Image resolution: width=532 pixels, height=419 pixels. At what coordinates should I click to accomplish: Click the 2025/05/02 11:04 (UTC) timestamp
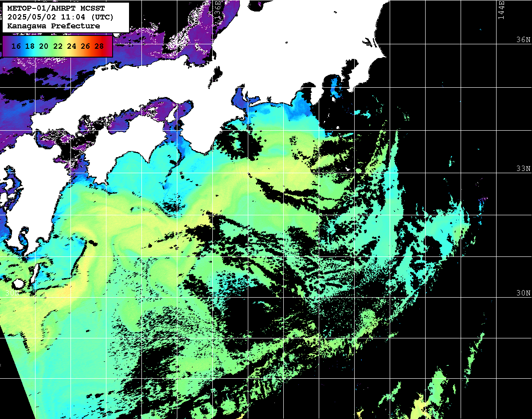[61, 17]
